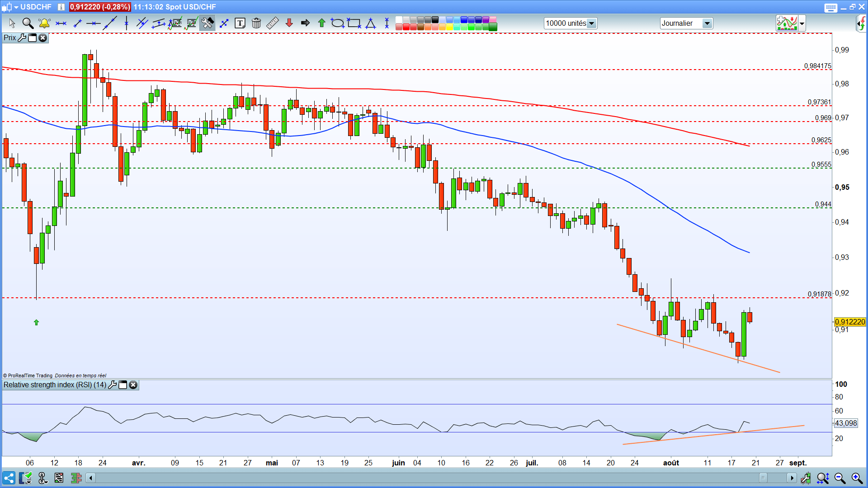Click the 0,984175 resistance level label

pos(817,66)
